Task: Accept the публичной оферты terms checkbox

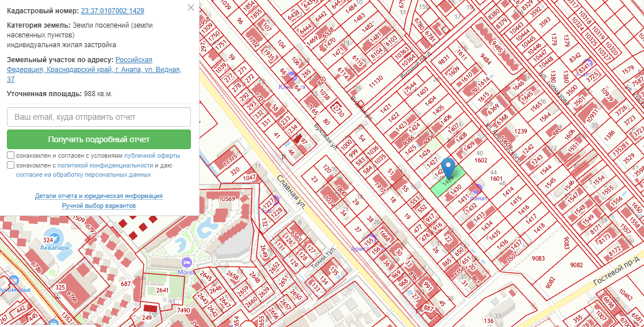Action: (x=11, y=155)
